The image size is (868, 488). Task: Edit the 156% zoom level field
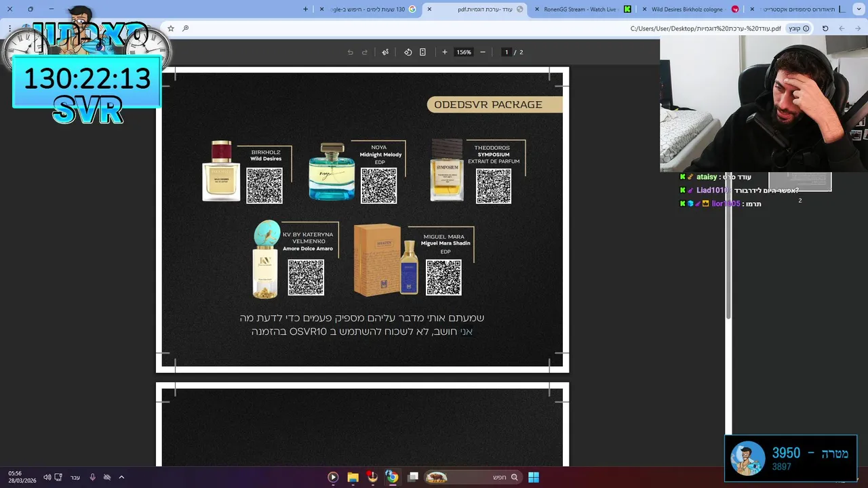click(x=464, y=52)
